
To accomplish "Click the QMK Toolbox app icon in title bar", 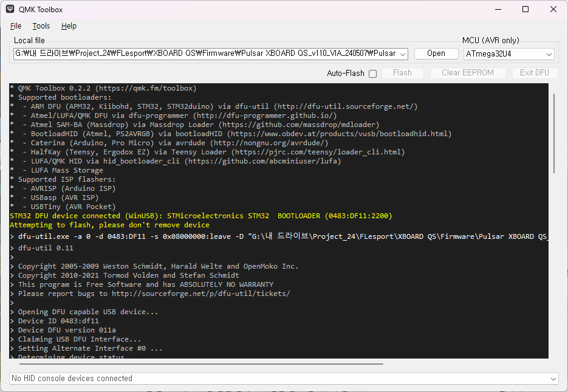I will coord(10,10).
